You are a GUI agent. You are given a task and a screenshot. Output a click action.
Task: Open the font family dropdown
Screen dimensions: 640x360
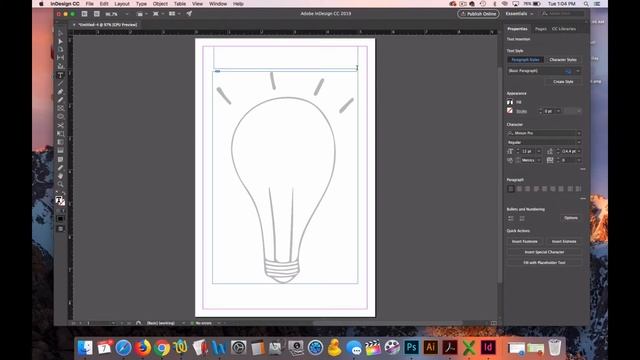click(x=579, y=133)
